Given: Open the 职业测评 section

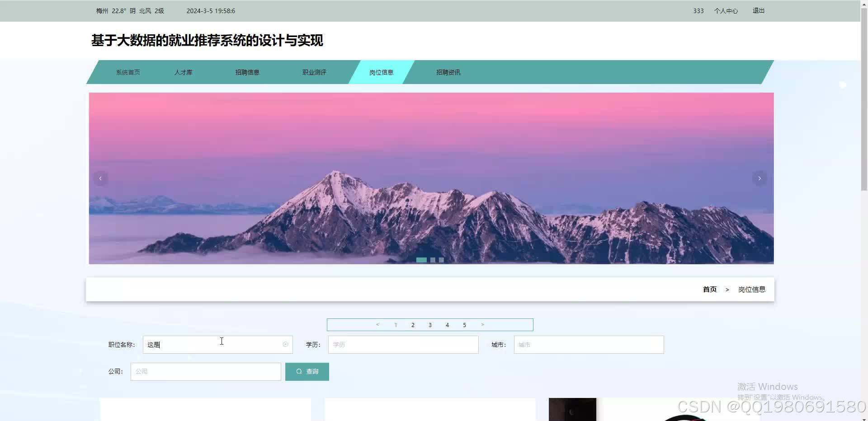Looking at the screenshot, I should tap(314, 72).
